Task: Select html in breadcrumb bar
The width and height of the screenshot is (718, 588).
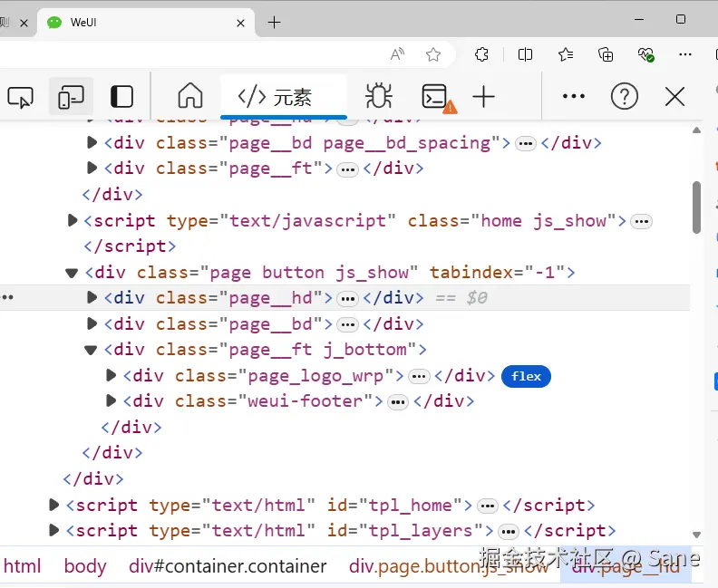Action: (x=23, y=566)
